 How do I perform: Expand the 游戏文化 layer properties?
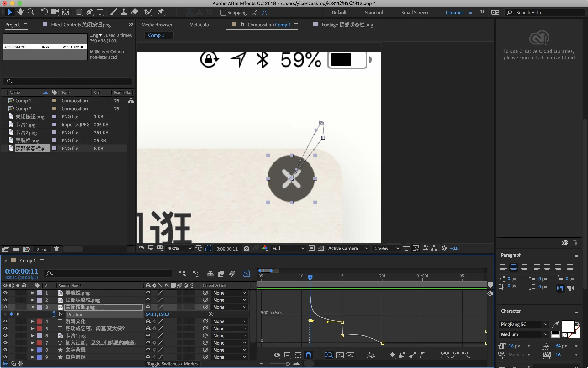33,321
